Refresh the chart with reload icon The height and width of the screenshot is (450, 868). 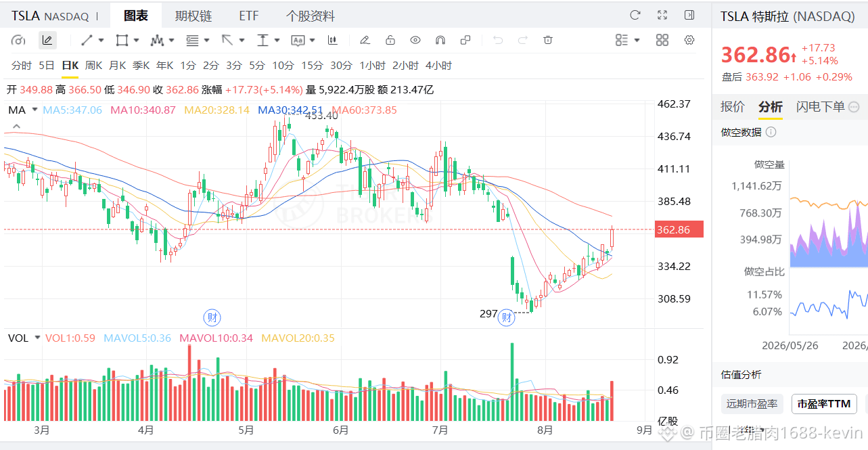[x=635, y=15]
